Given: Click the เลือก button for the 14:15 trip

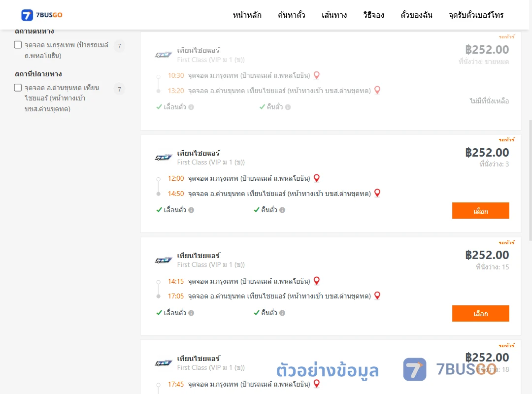Looking at the screenshot, I should (x=480, y=314).
